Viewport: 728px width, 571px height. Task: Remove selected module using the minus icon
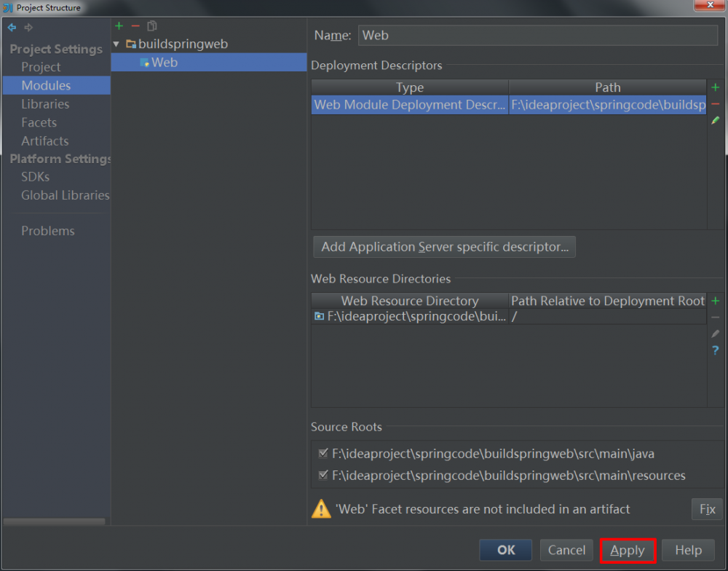(135, 25)
